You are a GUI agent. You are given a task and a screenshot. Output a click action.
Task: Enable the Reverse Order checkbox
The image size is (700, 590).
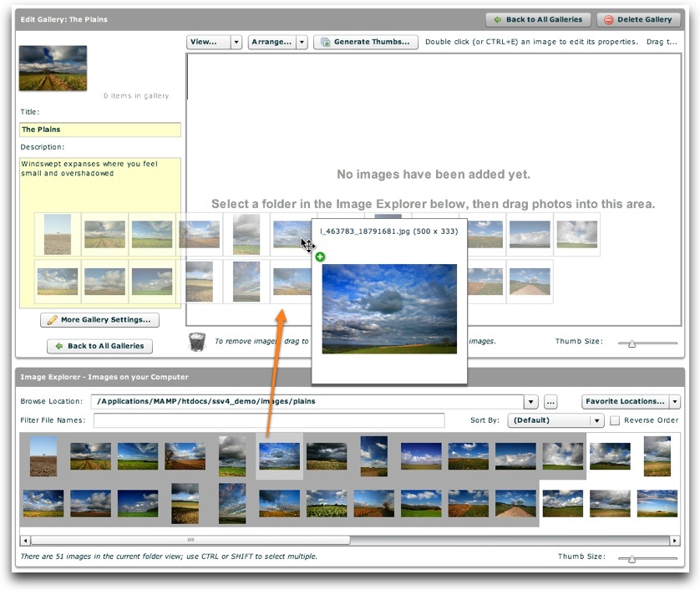click(615, 420)
